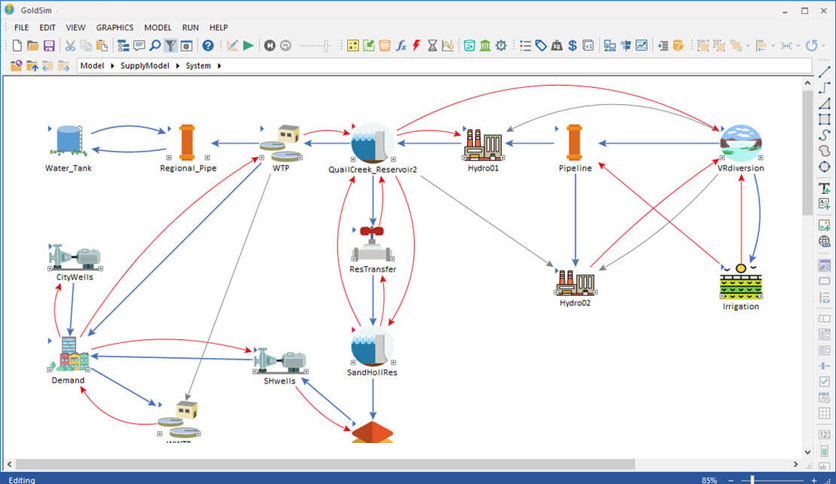Toggle the filter funnel icon

point(170,46)
